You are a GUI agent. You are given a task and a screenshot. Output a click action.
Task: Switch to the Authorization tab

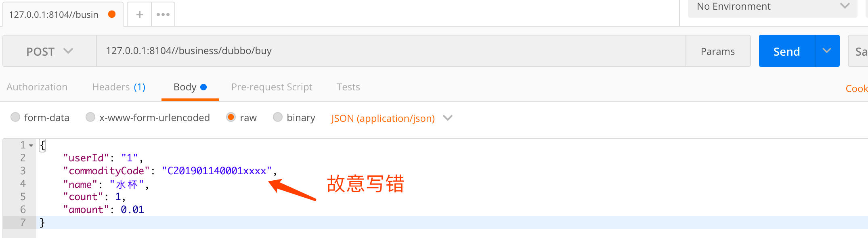click(37, 87)
